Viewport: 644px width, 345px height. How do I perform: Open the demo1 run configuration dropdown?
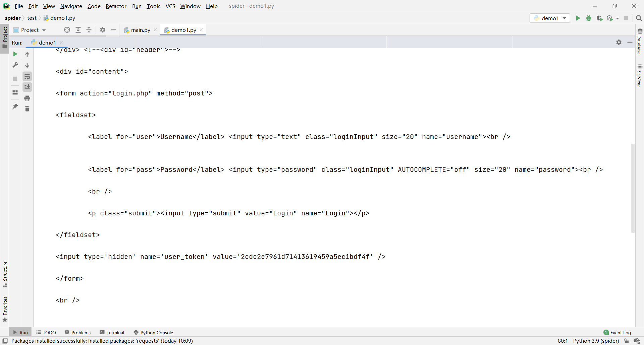[x=550, y=18]
